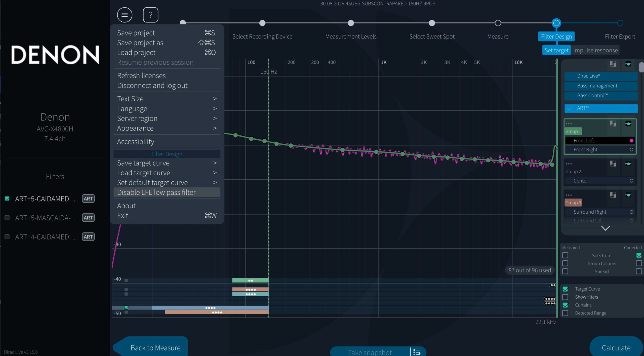Choose Refresh licenses menu item

point(167,75)
